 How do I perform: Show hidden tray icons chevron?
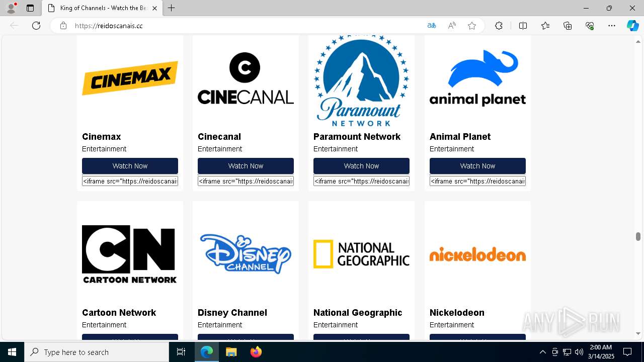(542, 352)
